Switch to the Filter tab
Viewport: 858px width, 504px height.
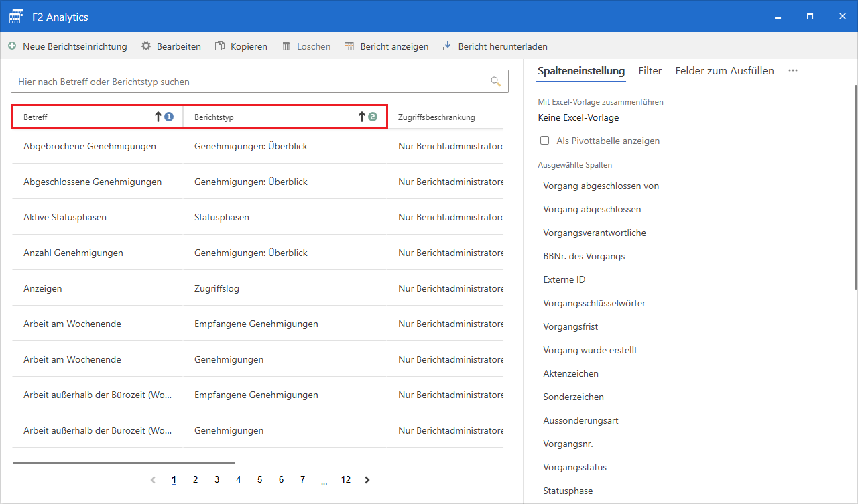650,70
